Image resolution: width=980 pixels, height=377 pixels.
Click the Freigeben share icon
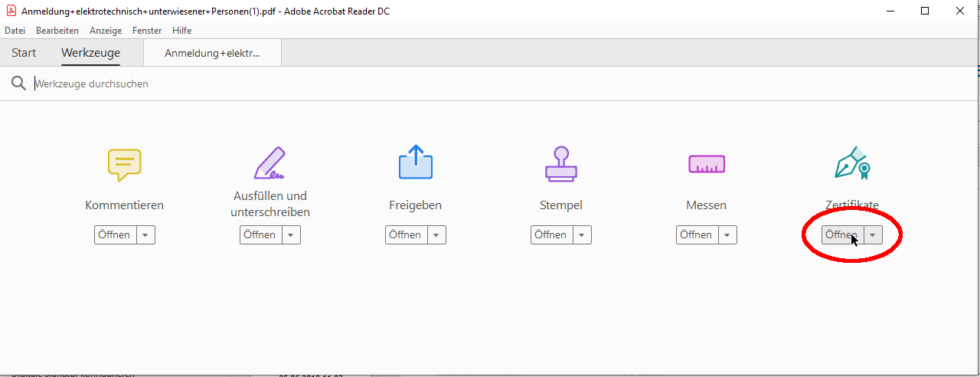tap(415, 163)
